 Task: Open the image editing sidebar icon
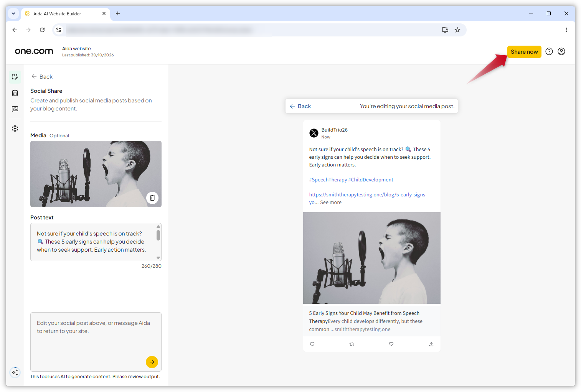pyautogui.click(x=15, y=109)
